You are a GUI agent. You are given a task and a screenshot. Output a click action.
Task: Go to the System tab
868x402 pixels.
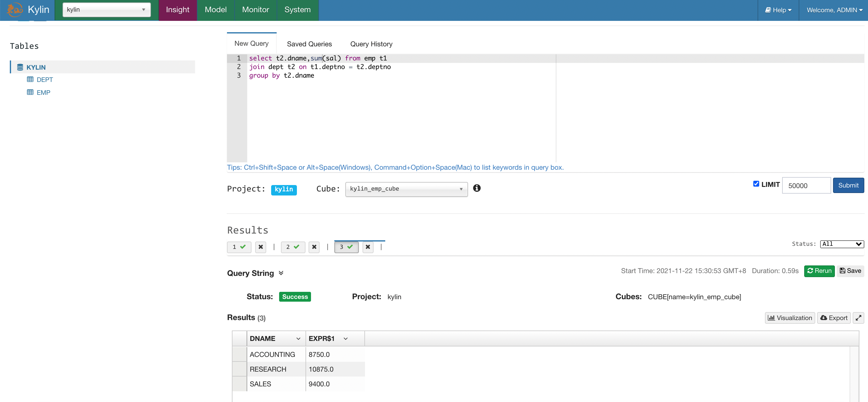[x=298, y=10]
